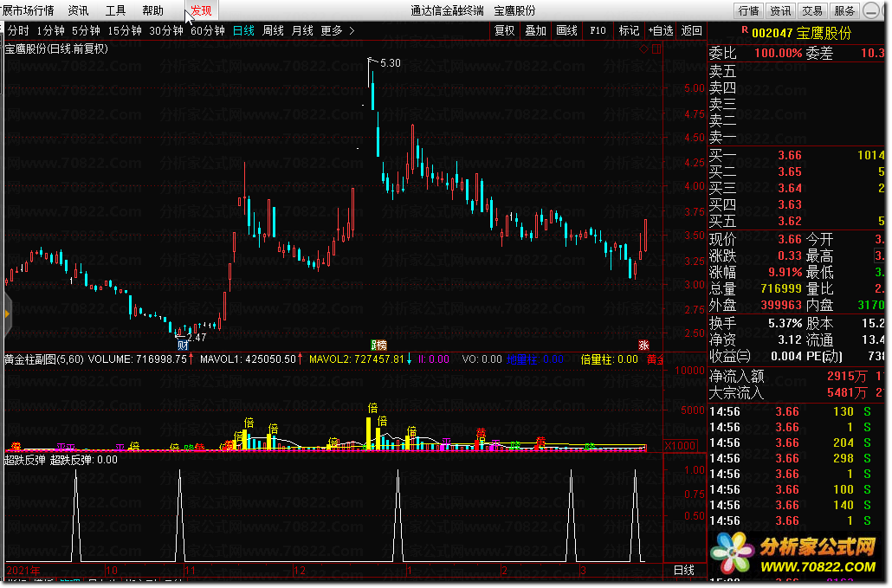Open the F10 company info

coord(598,30)
